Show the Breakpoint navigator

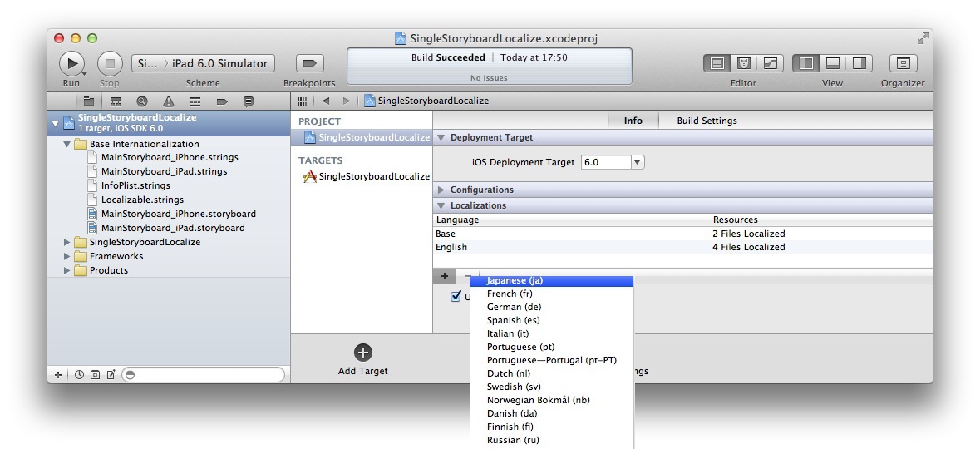[x=222, y=101]
